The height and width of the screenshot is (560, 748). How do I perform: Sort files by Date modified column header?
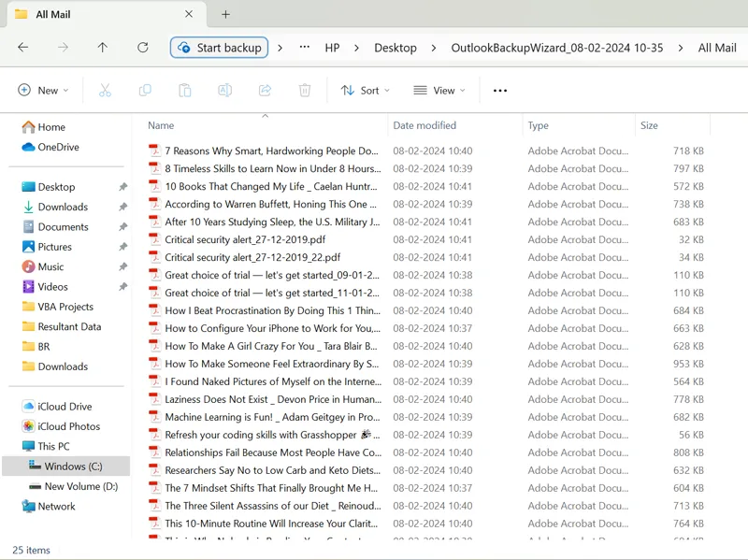(x=424, y=125)
